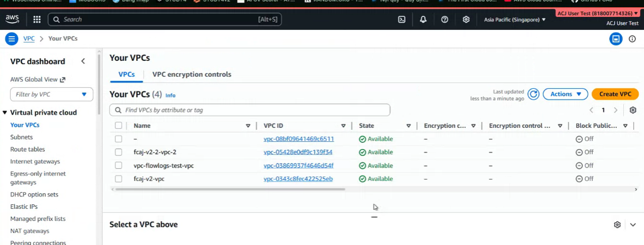The image size is (644, 245).
Task: Open DHCP option sets in the sidebar
Action: click(x=34, y=194)
